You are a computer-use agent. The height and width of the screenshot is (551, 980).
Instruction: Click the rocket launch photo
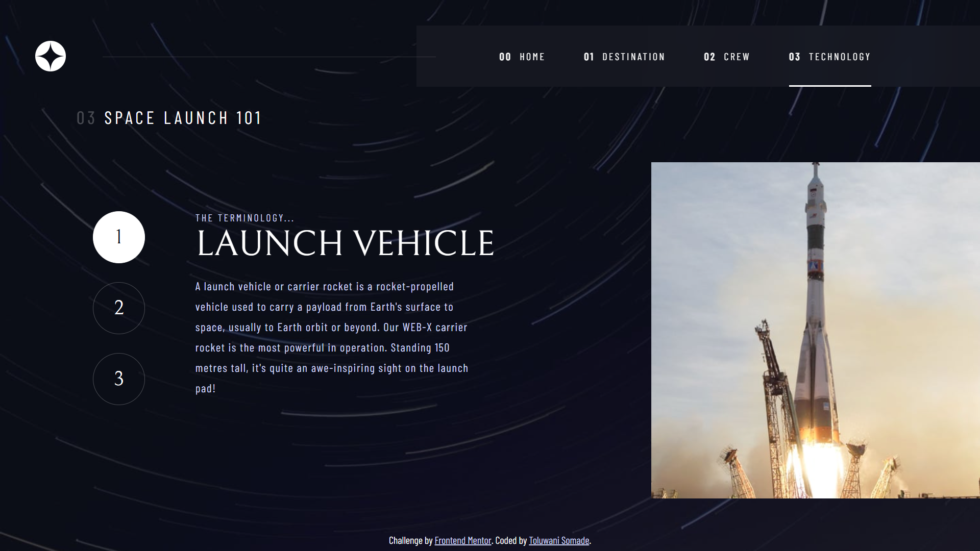pos(816,330)
